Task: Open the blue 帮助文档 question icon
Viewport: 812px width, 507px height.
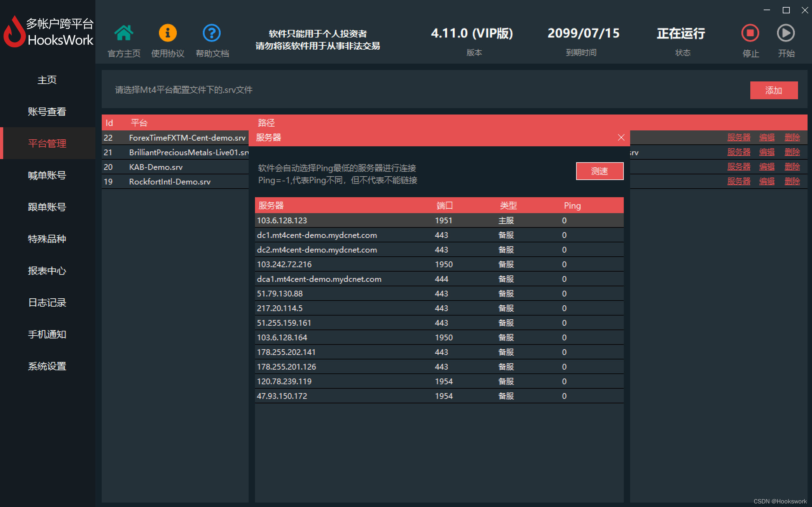Action: 212,33
